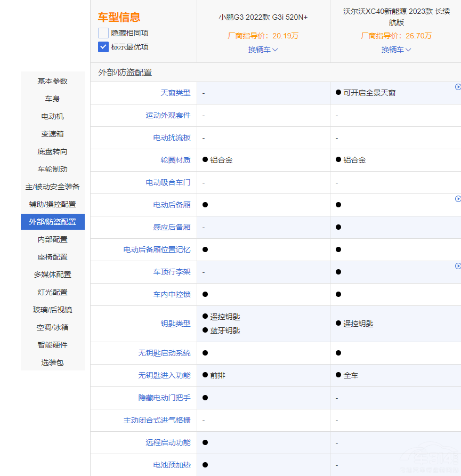Select 电动机 in the side navigation
Image resolution: width=461 pixels, height=476 pixels.
[53, 116]
